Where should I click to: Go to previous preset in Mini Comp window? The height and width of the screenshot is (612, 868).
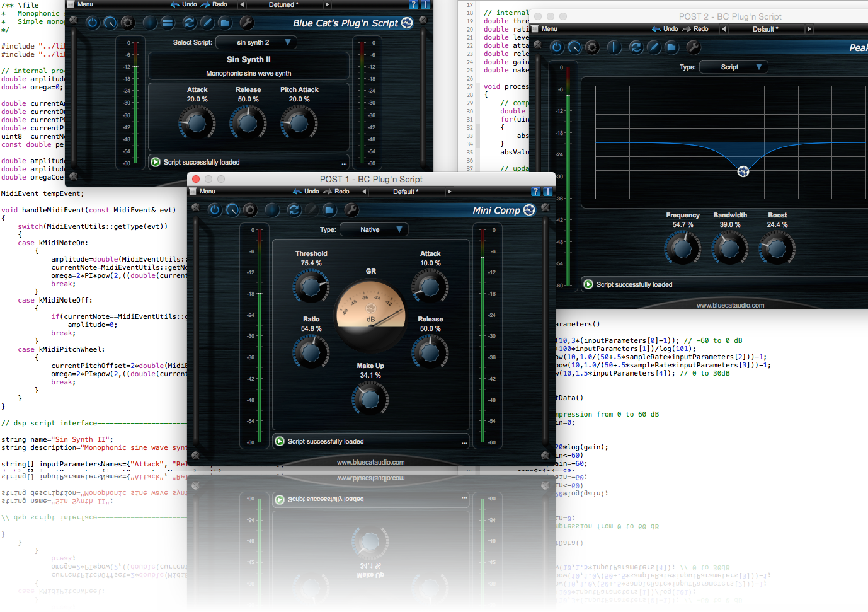(364, 192)
